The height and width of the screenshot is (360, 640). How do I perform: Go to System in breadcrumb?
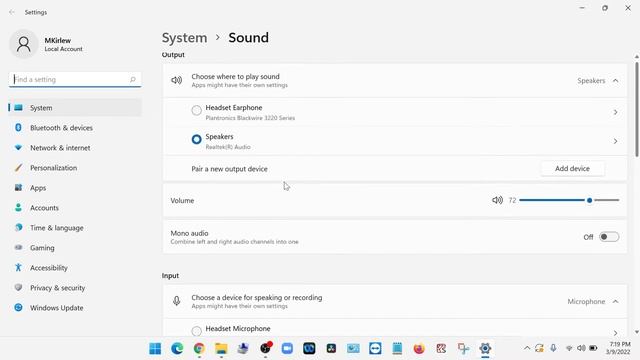click(x=184, y=38)
